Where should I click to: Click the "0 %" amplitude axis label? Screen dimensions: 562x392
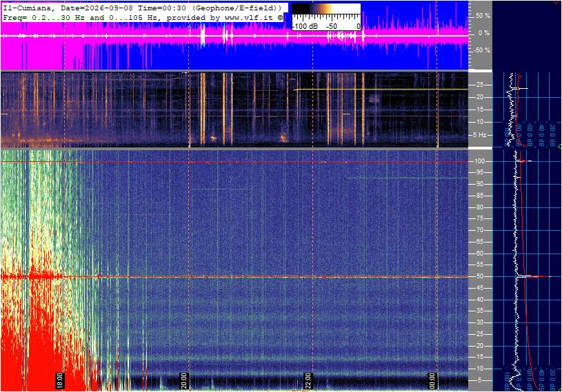pyautogui.click(x=483, y=33)
